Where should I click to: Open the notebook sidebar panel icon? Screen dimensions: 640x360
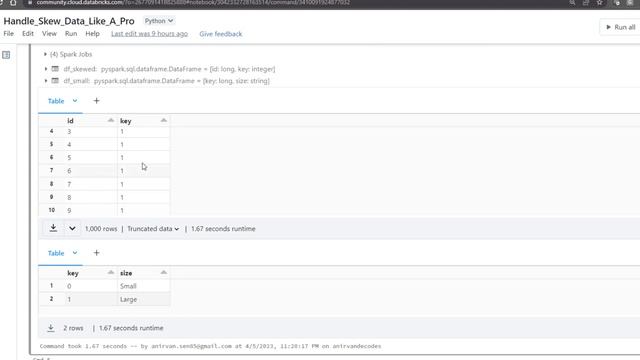[x=6, y=55]
